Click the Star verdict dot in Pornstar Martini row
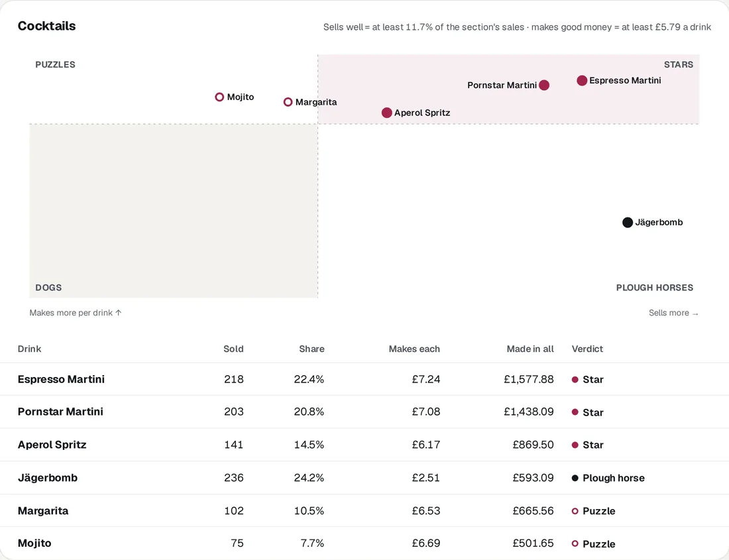Screen dimensions: 729x560 point(575,412)
